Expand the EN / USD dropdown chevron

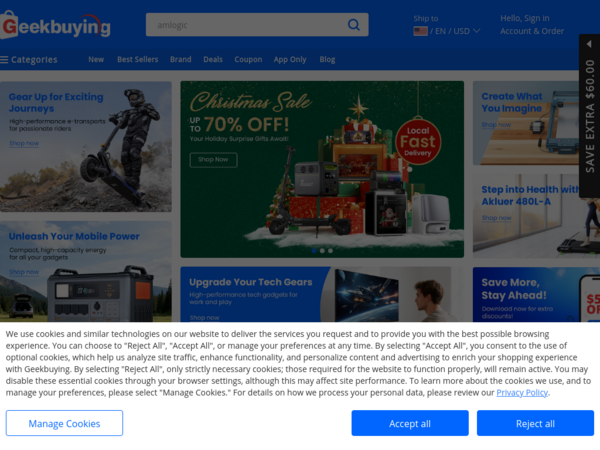tap(477, 31)
